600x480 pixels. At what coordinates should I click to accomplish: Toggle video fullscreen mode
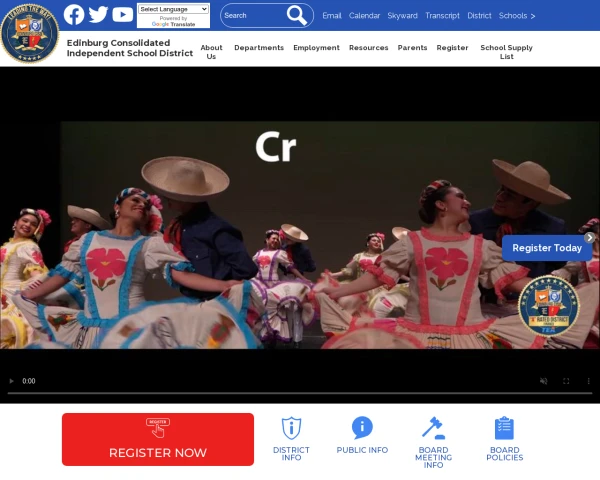click(x=566, y=381)
